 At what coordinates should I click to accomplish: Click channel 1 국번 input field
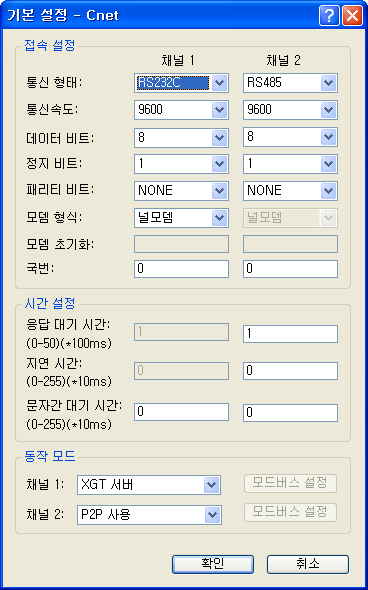181,269
